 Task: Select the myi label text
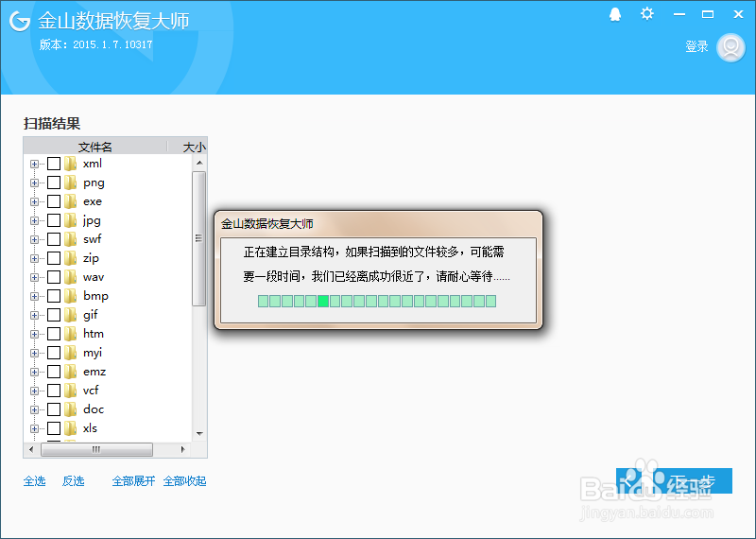(x=93, y=354)
